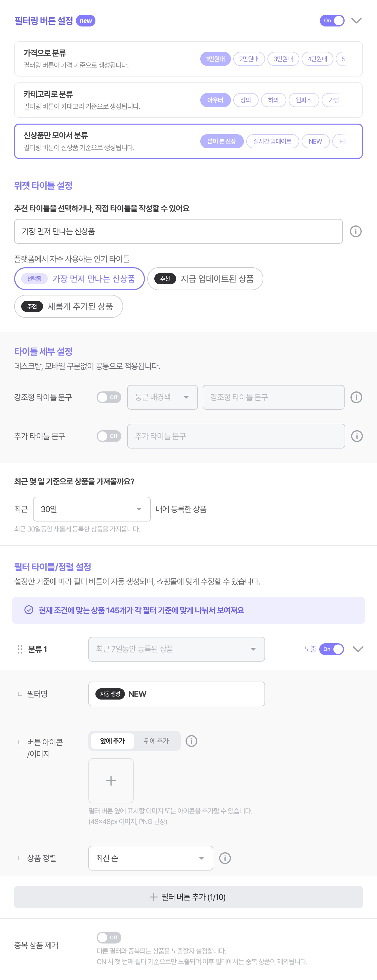This screenshot has width=377, height=980.
Task: Toggle 노출 switch for 분류 1
Action: [331, 649]
